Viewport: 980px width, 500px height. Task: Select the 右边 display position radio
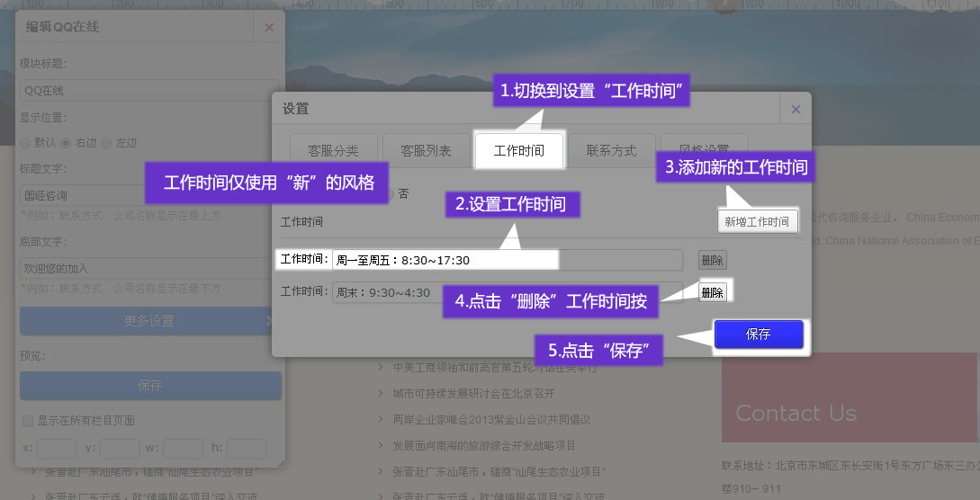[x=67, y=143]
